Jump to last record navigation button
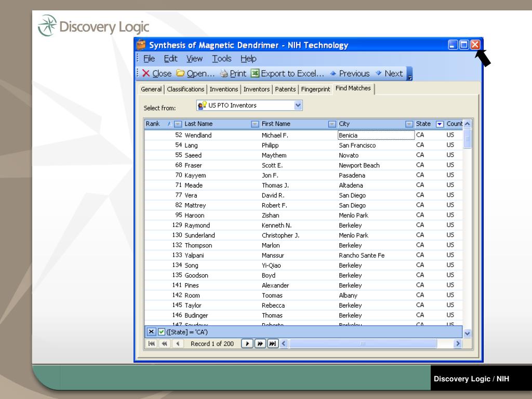Image resolution: width=532 pixels, height=399 pixels. pos(272,344)
